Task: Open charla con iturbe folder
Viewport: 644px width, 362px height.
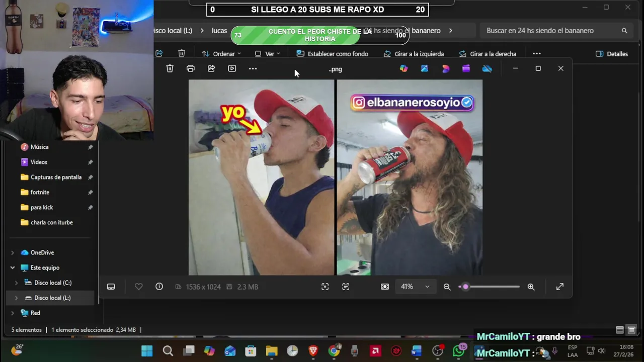Action: (51, 222)
